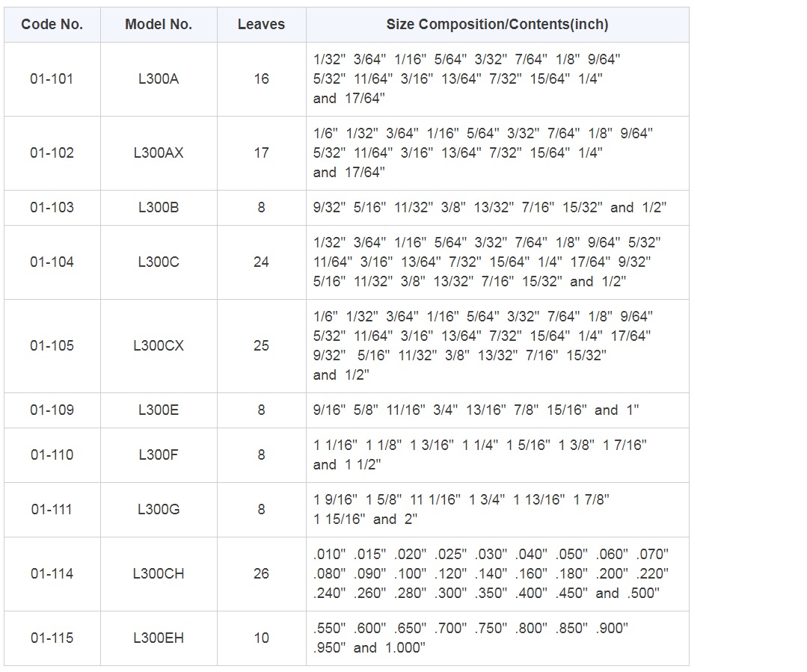This screenshot has height=672, width=807.
Task: Select code 01-103 in the table
Action: [x=52, y=207]
